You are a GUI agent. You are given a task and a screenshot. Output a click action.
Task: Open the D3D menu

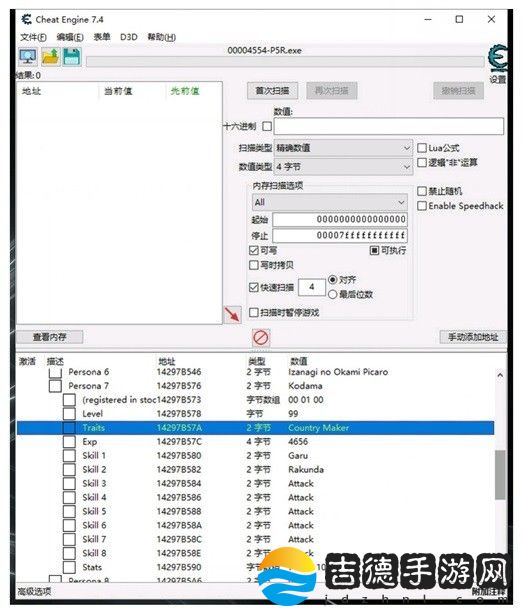coord(129,37)
